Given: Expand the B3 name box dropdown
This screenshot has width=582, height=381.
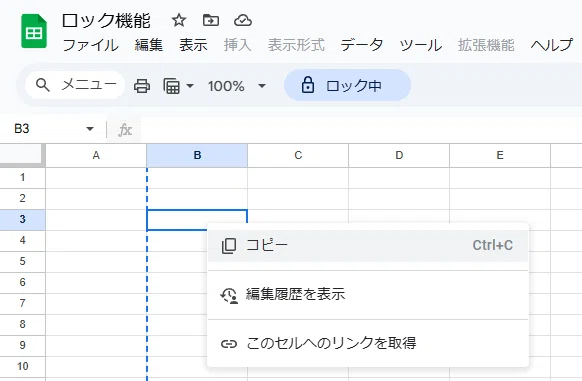Looking at the screenshot, I should click(89, 129).
